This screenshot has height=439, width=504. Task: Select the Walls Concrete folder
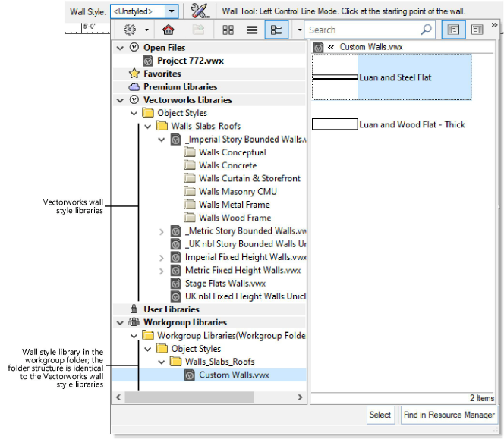click(x=228, y=165)
